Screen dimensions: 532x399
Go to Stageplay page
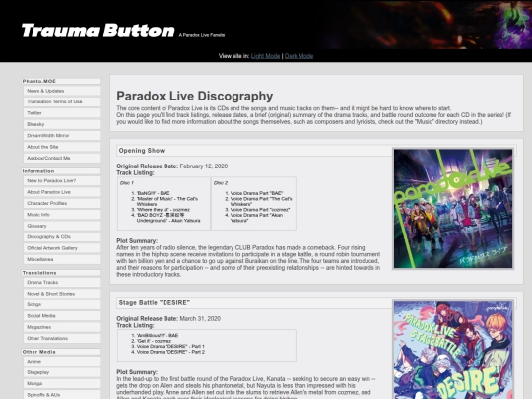click(x=62, y=372)
